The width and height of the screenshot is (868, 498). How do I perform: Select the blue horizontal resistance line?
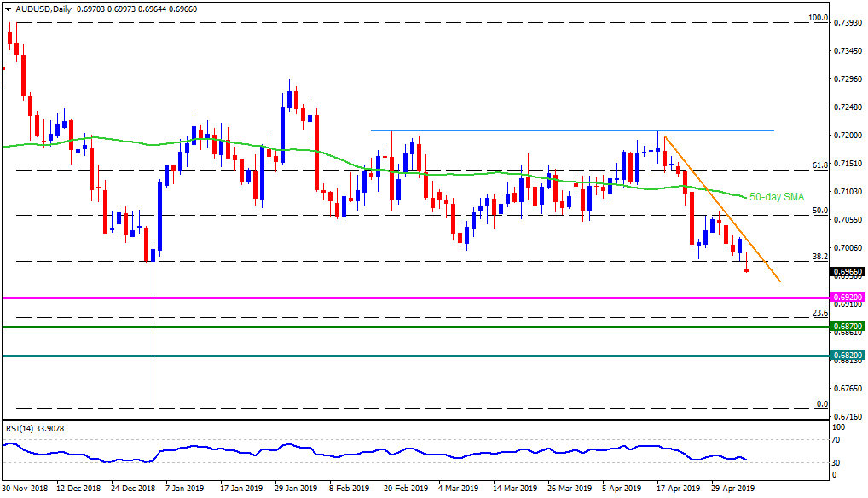[571, 130]
